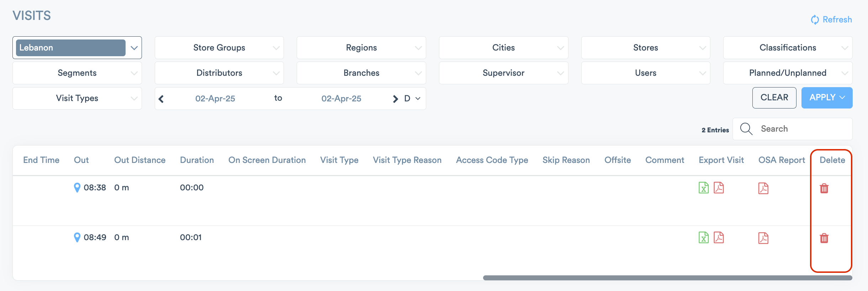
Task: Expand the Store Groups dropdown
Action: click(219, 48)
